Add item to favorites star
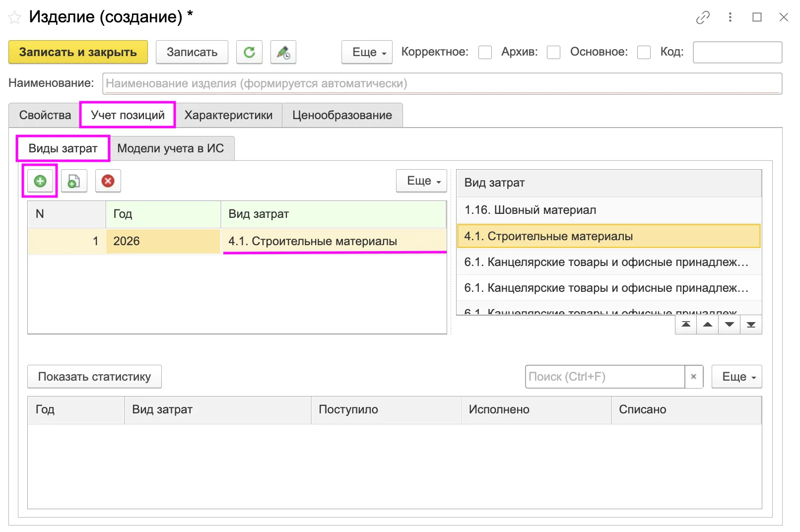The height and width of the screenshot is (532, 800). [x=15, y=18]
